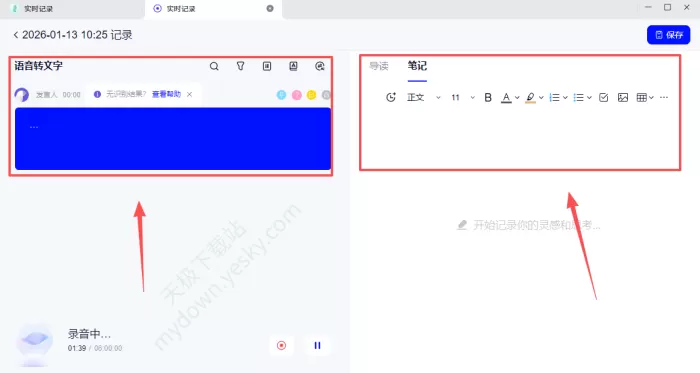Expand the bulleted list style arrow
Image resolution: width=700 pixels, height=373 pixels.
[589, 97]
